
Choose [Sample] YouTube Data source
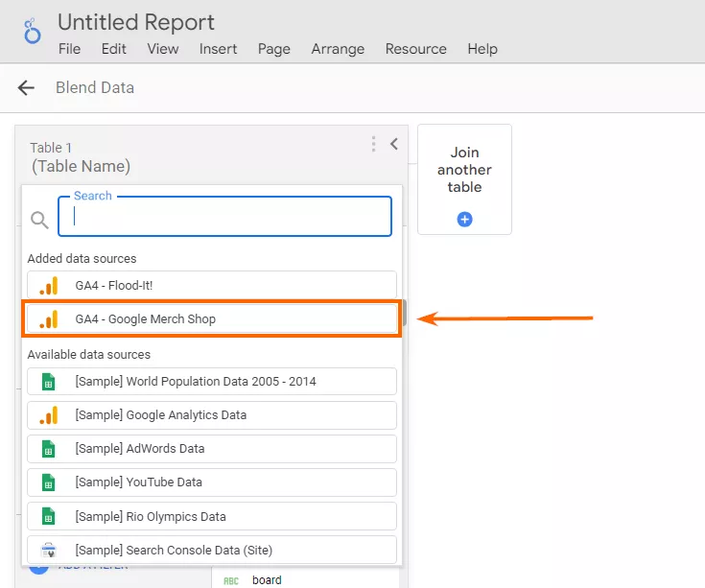pyautogui.click(x=212, y=482)
